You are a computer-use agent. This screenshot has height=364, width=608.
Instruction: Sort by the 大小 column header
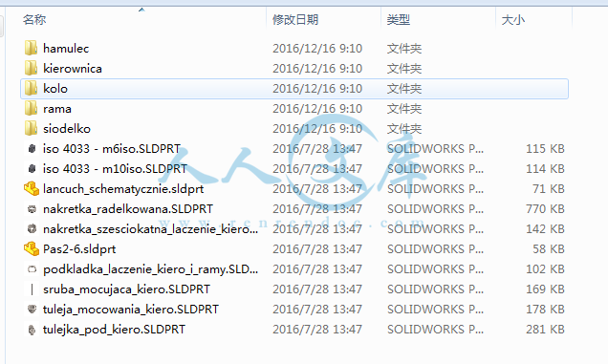click(x=513, y=19)
